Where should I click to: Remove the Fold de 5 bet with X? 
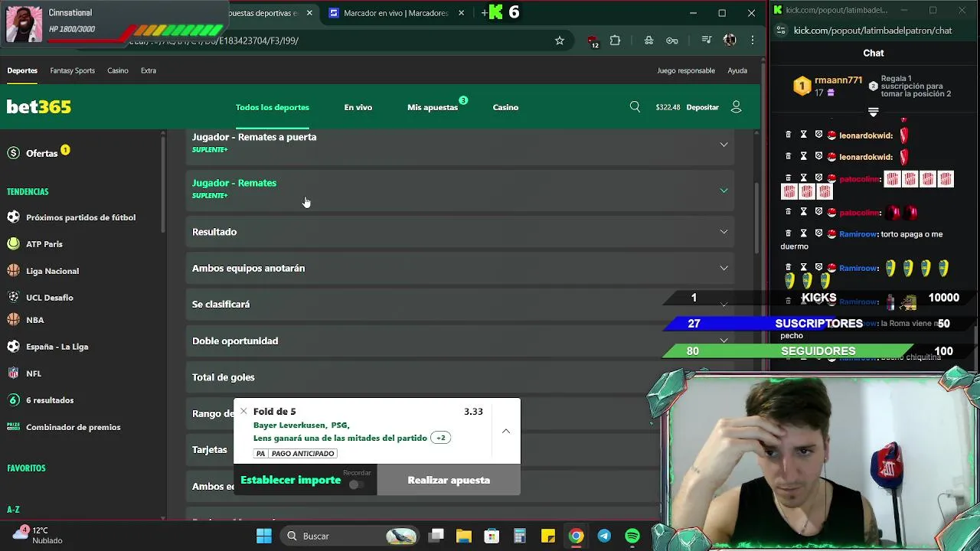pyautogui.click(x=243, y=412)
